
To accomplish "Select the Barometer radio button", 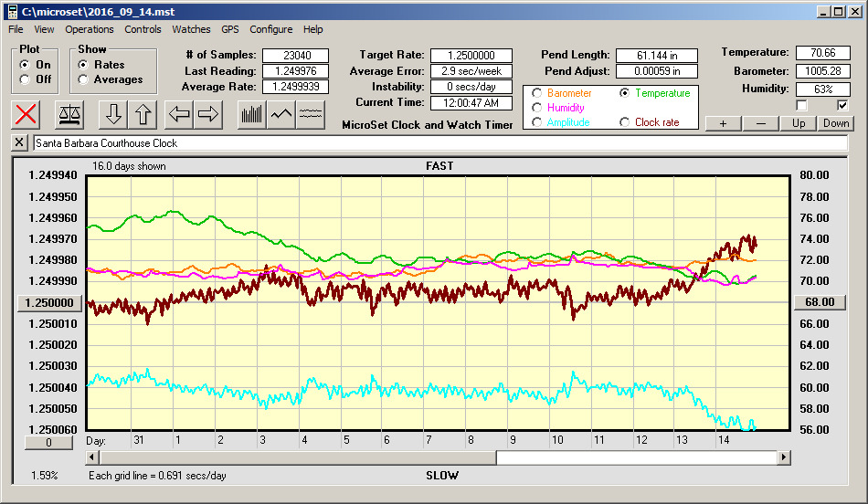I will (x=536, y=93).
